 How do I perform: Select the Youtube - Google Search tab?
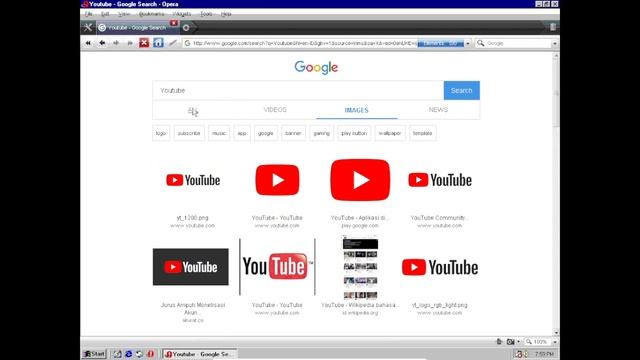(x=137, y=28)
